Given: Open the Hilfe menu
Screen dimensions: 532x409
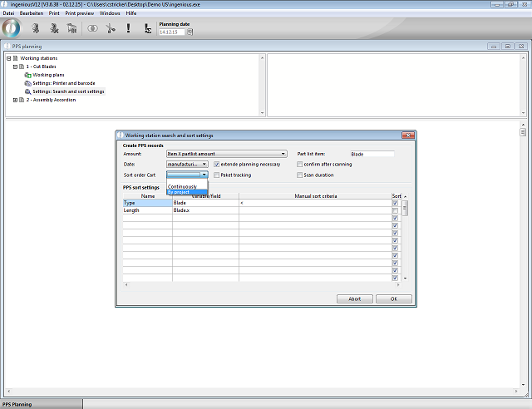Looking at the screenshot, I should click(x=131, y=13).
